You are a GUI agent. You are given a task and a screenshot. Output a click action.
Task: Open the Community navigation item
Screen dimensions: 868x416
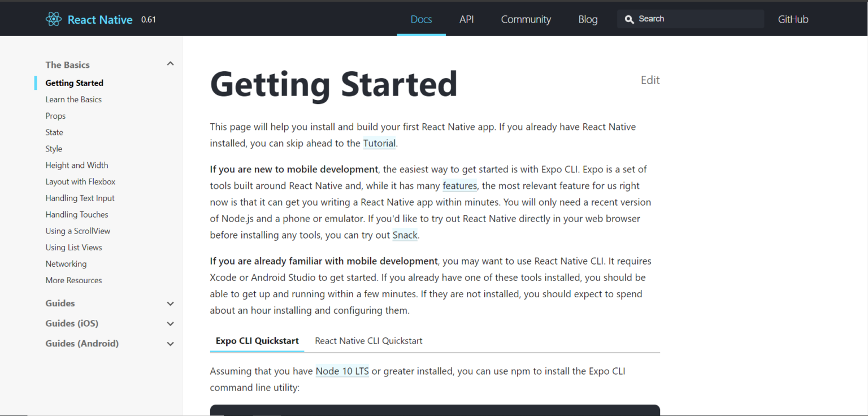tap(526, 19)
